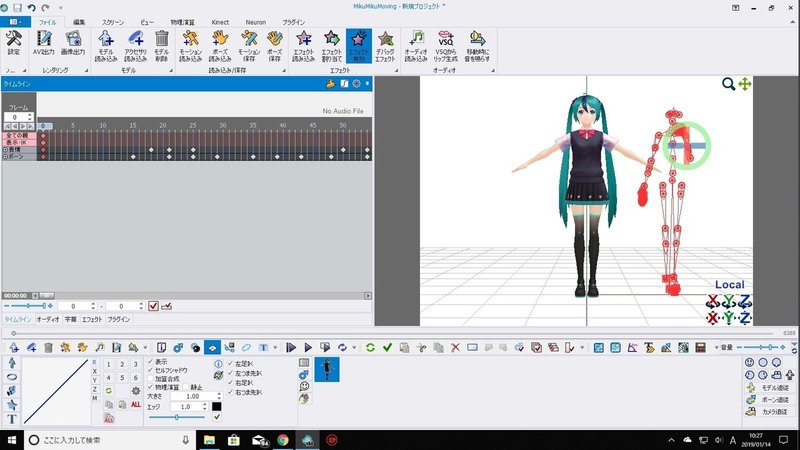Switch to the 字幕 panel tab

[x=70, y=319]
